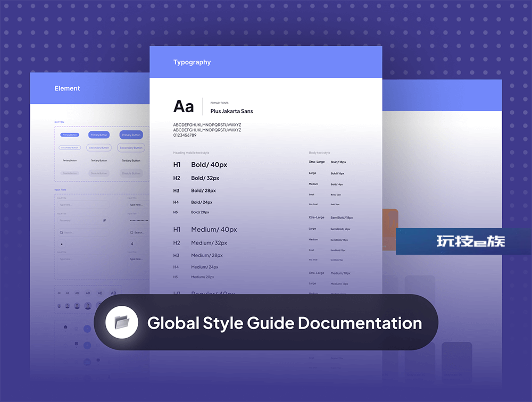Click the middle Tertiary Button

click(x=99, y=161)
